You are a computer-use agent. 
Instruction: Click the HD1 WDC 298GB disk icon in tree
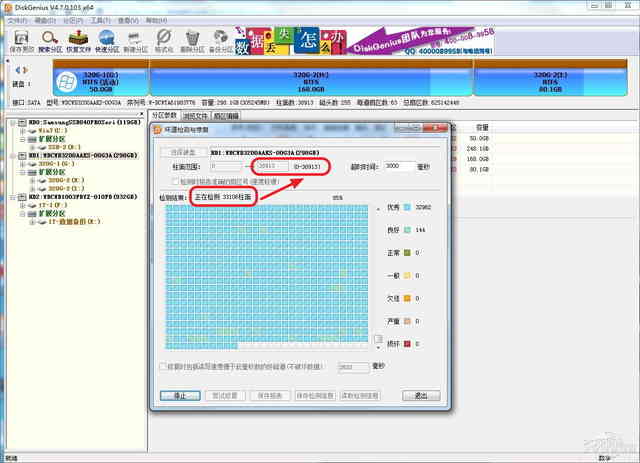coord(22,156)
